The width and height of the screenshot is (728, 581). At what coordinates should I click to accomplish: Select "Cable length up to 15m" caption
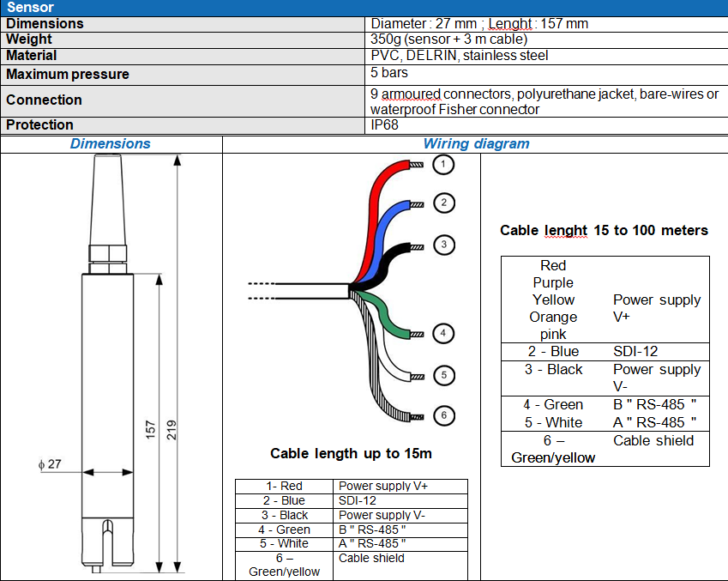pyautogui.click(x=351, y=454)
